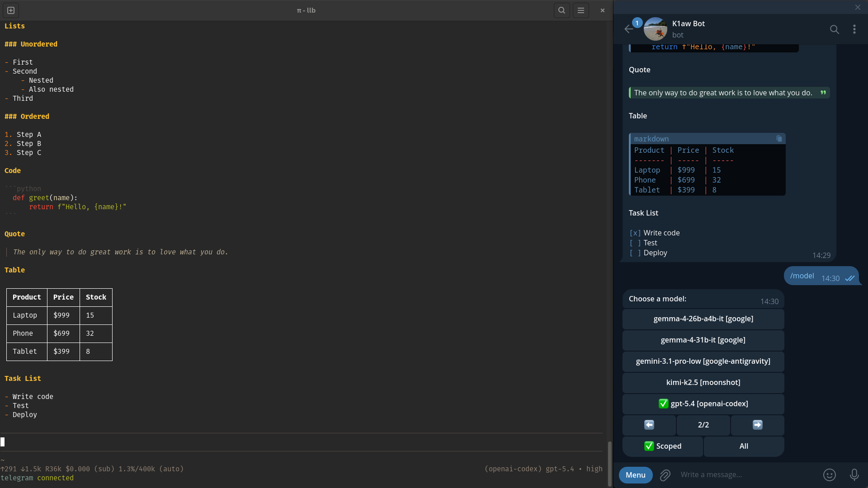Screen dimensions: 868x488
Task: Focus the Write a message field
Action: (748, 475)
